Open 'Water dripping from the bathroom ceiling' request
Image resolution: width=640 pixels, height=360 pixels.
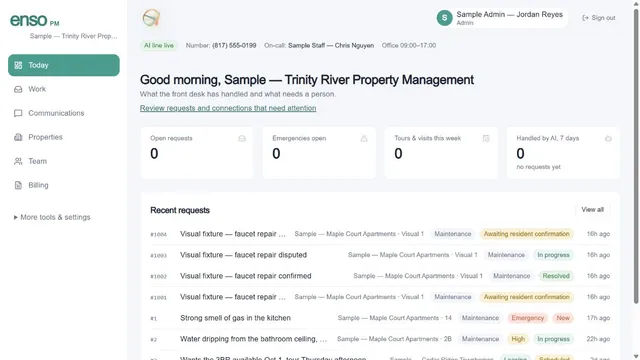pyautogui.click(x=380, y=339)
